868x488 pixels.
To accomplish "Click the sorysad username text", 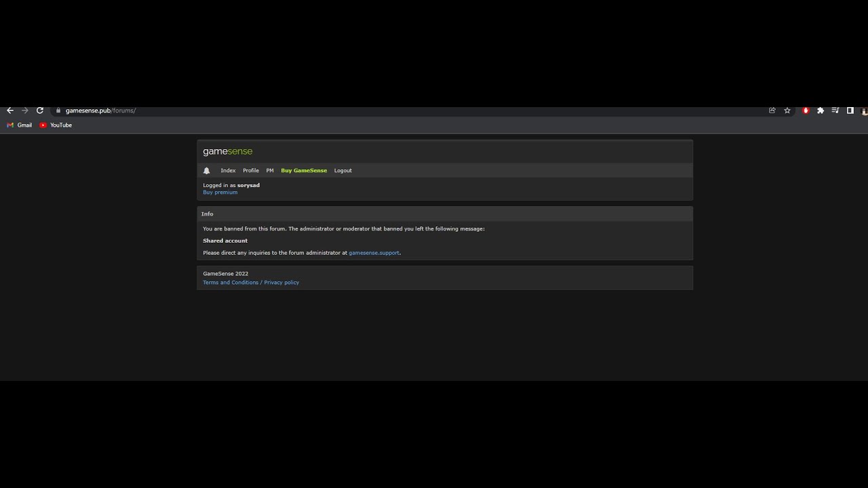I will point(248,185).
